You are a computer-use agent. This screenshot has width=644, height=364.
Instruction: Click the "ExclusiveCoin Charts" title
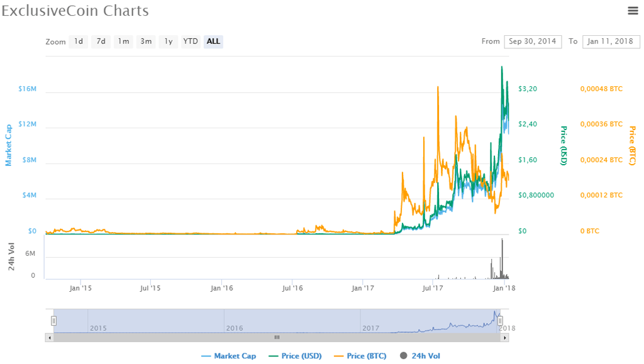pos(75,11)
